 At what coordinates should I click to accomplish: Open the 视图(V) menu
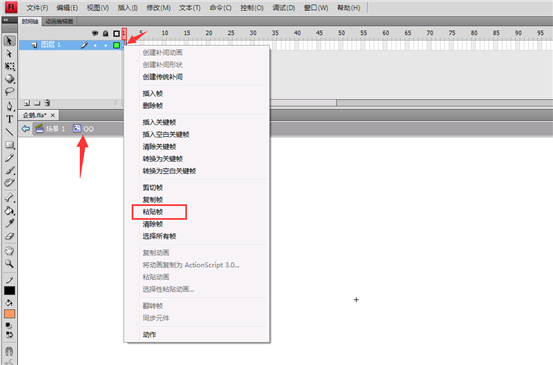pyautogui.click(x=98, y=7)
